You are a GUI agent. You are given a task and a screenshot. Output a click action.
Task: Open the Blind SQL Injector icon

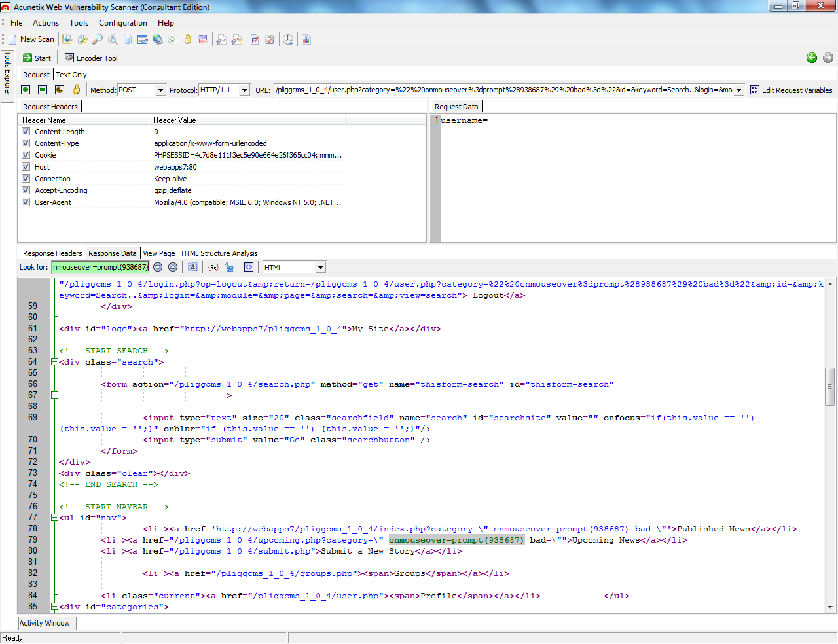click(x=113, y=39)
